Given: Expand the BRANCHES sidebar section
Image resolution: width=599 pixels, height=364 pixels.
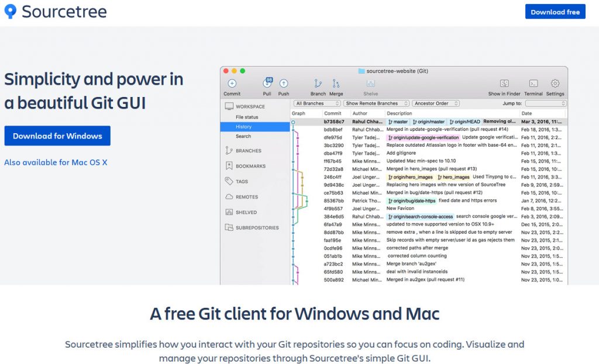Looking at the screenshot, I should click(x=248, y=151).
